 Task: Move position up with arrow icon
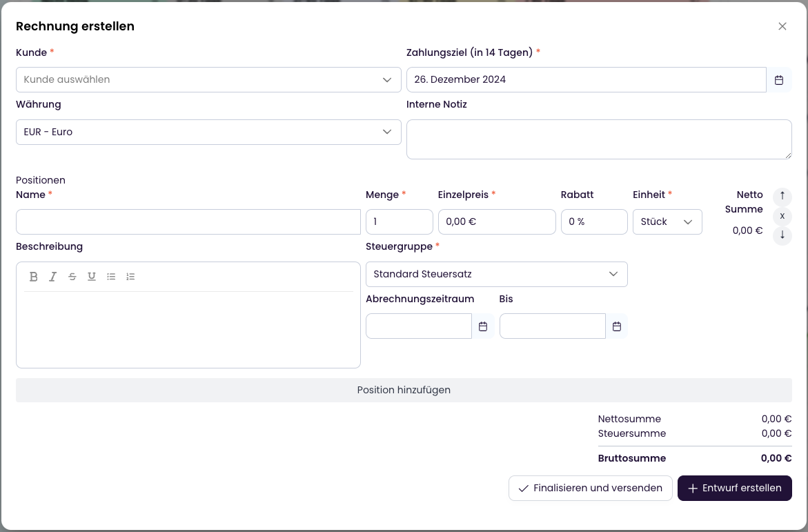(782, 196)
